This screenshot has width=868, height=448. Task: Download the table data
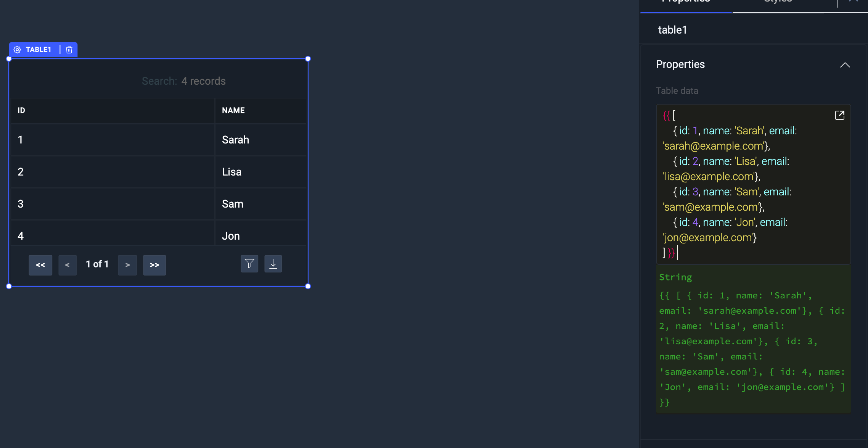[273, 263]
